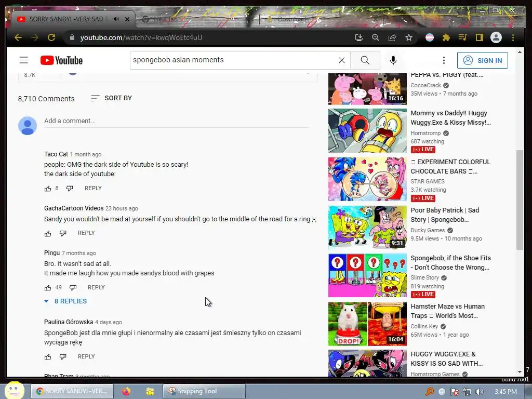Click the 3:45 PM taskbar clock
The width and height of the screenshot is (532, 399).
(x=506, y=392)
